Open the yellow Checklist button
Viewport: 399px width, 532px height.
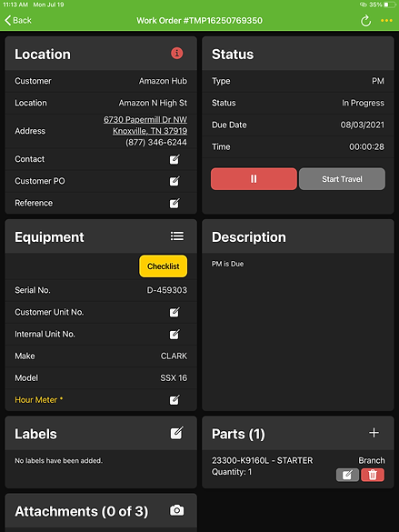tap(163, 266)
